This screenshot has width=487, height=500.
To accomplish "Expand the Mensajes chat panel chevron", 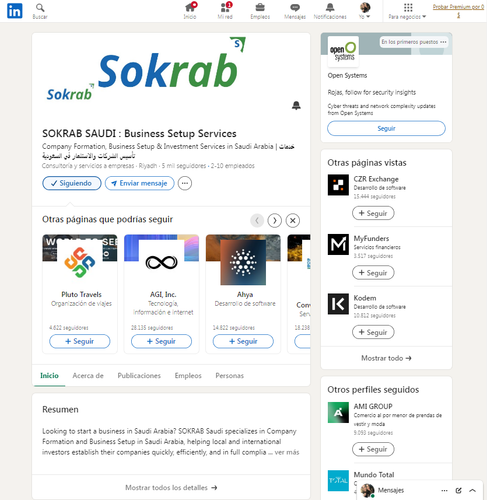I will [472, 490].
